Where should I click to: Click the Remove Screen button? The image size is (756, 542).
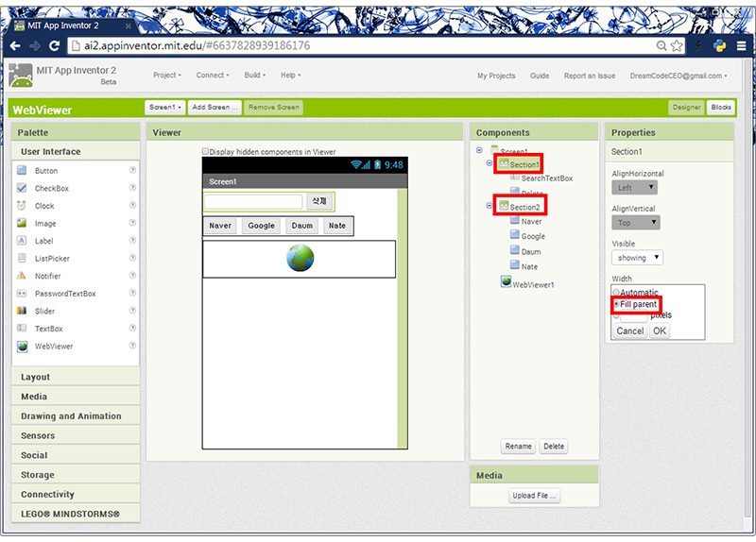pos(273,108)
